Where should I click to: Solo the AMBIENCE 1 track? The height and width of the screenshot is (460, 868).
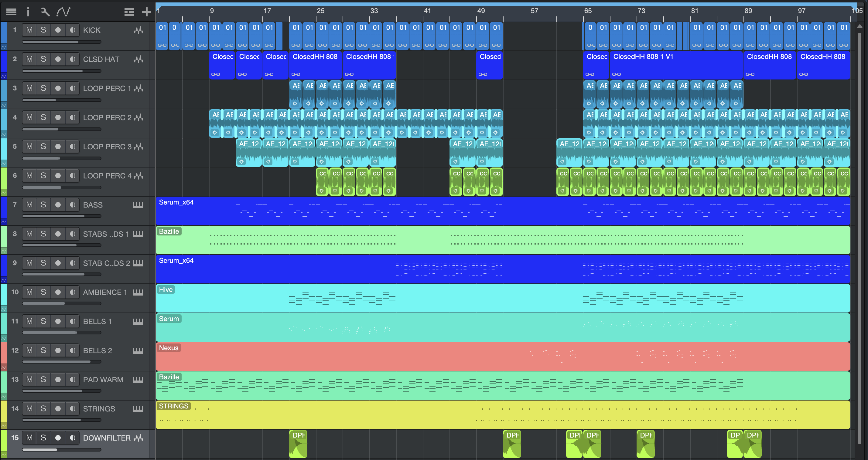pos(43,292)
